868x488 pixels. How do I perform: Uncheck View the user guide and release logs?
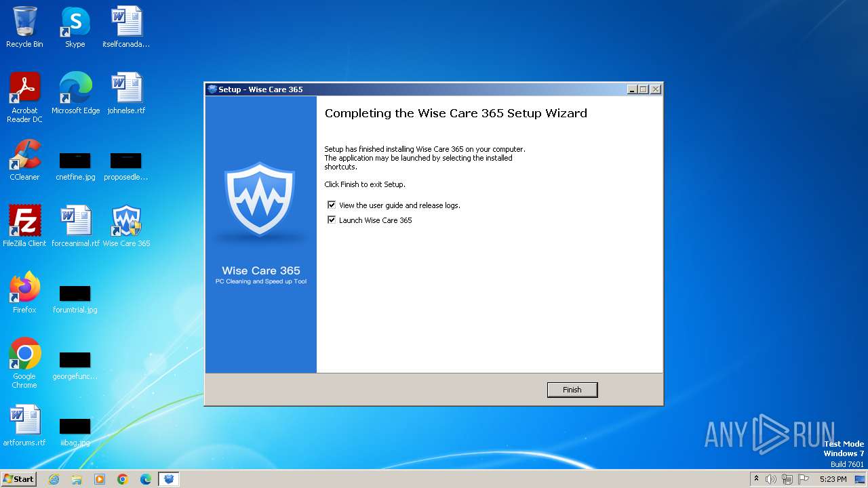pos(332,205)
